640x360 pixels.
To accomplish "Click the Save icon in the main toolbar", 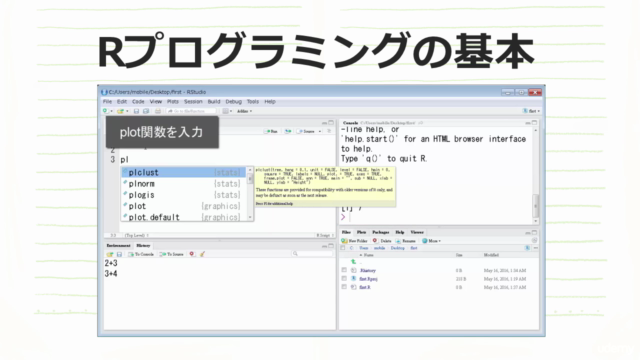I will coord(136,111).
